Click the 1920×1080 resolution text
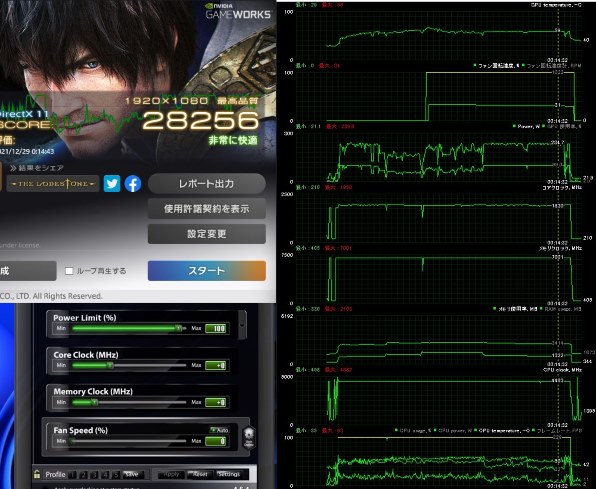This screenshot has height=489, width=596. pyautogui.click(x=166, y=101)
